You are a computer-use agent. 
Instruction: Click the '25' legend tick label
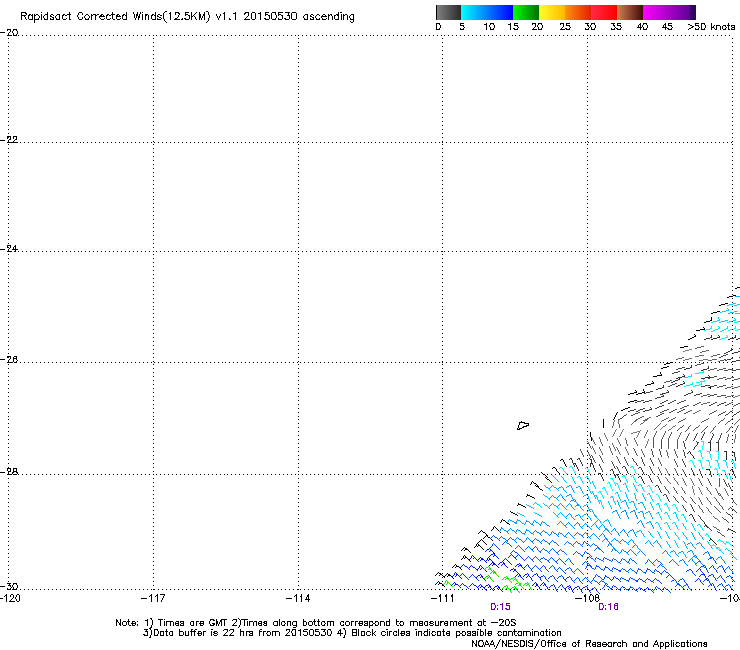(x=565, y=27)
